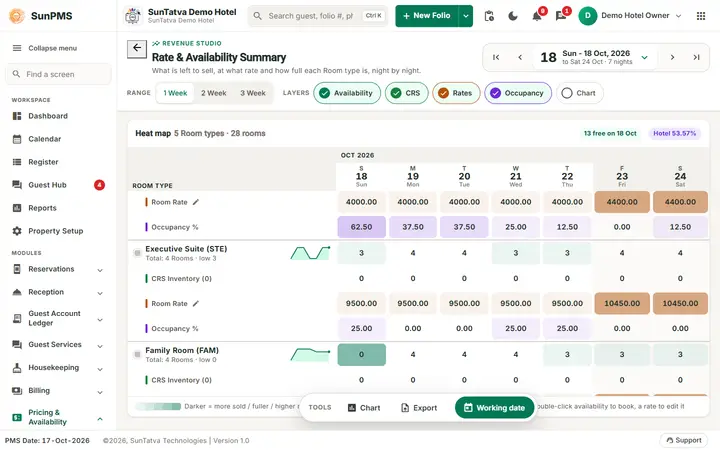Open the apps grid icon

click(701, 16)
